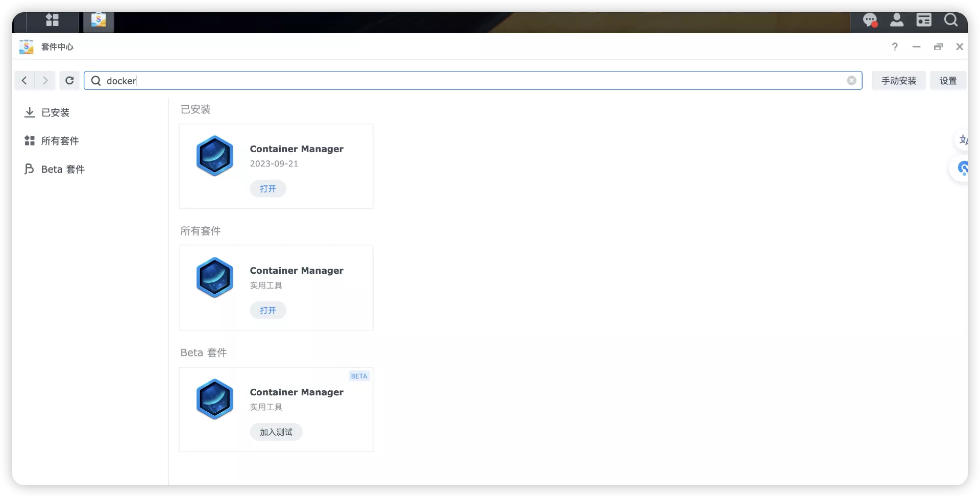The height and width of the screenshot is (497, 980).
Task: Click the BETA badge on the card
Action: (359, 376)
